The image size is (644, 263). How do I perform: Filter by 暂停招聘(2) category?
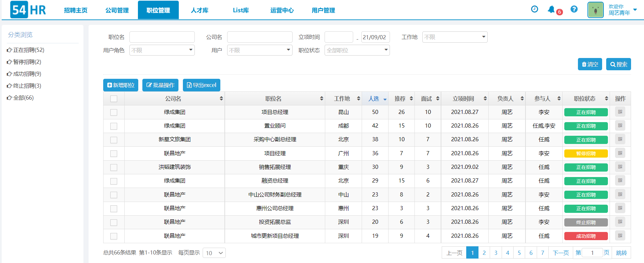tap(24, 62)
